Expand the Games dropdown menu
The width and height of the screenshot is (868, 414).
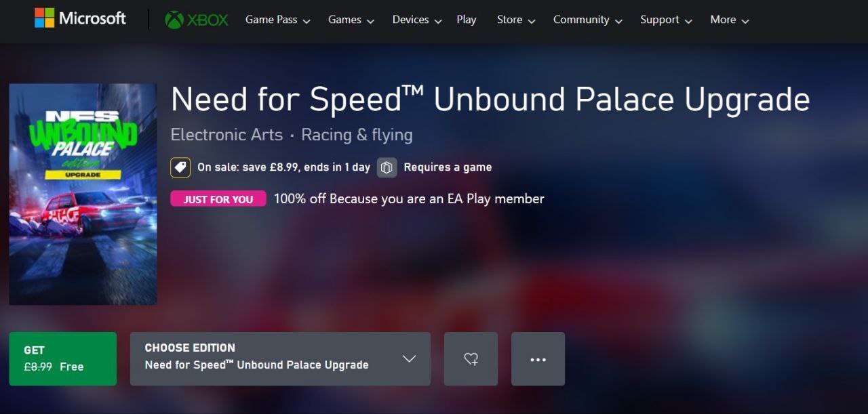[351, 20]
